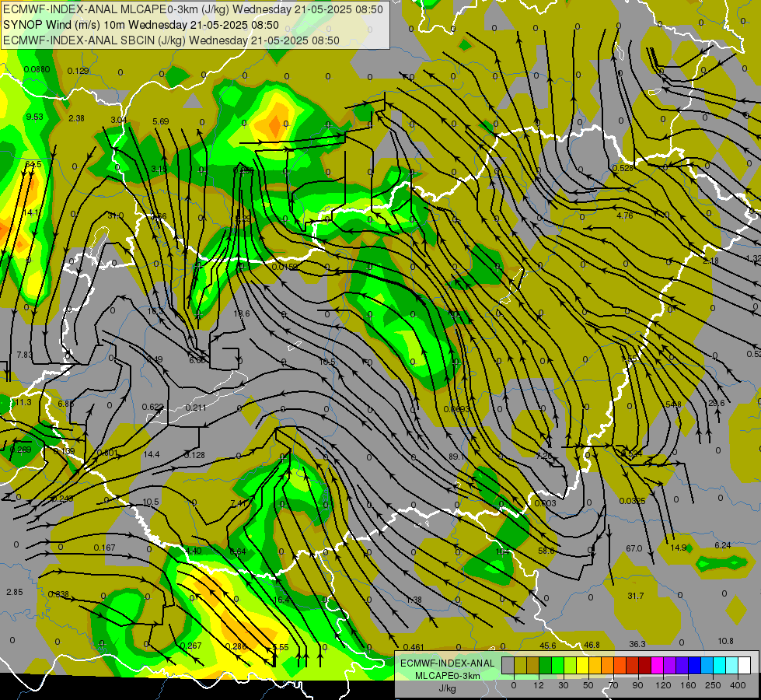
Task: Click the 0.0880 value on the map
Action: [37, 69]
